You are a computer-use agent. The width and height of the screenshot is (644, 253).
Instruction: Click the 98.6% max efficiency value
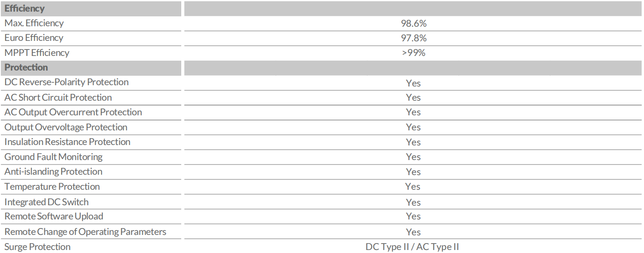[413, 24]
